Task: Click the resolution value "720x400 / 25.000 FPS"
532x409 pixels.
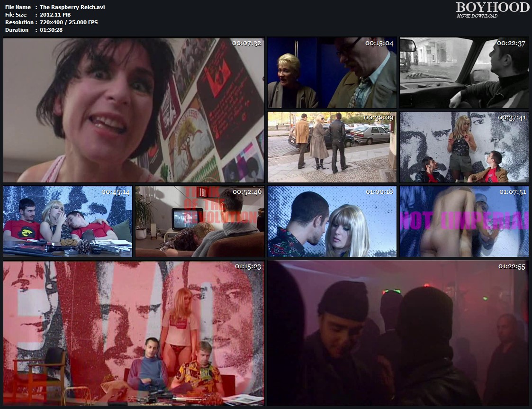Action: [x=69, y=22]
